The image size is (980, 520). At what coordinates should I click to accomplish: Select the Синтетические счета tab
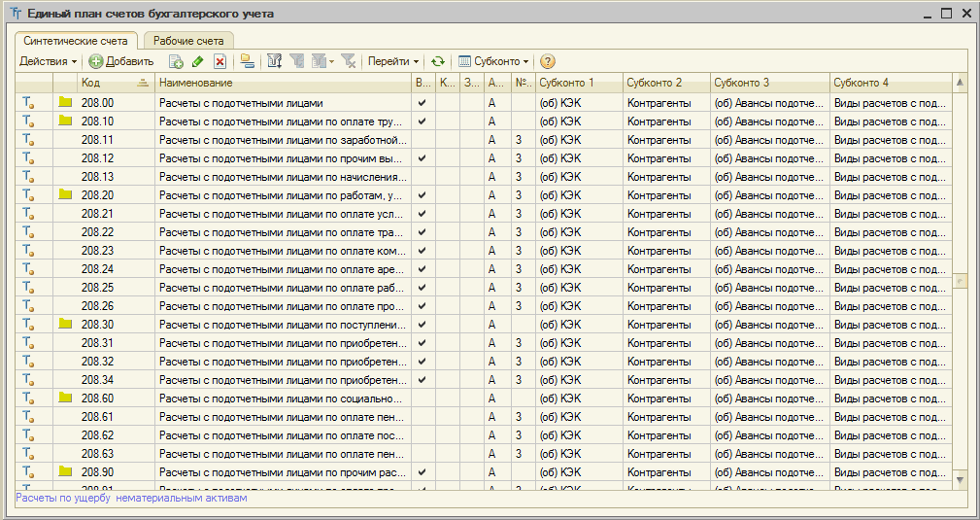coord(76,41)
